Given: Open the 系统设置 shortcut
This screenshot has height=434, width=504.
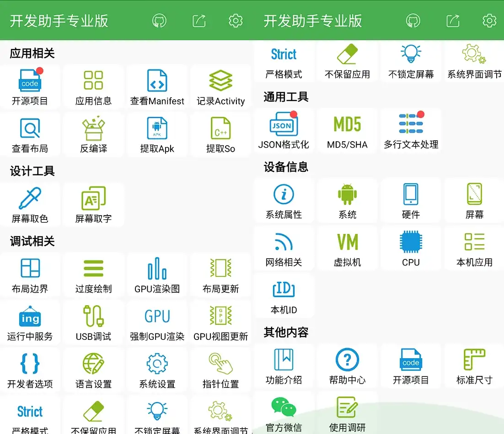Looking at the screenshot, I should (157, 370).
